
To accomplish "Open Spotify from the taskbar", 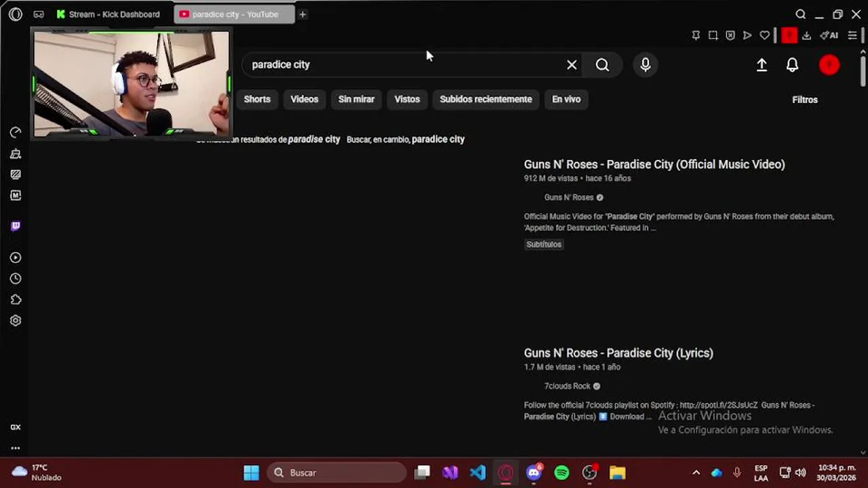I will 561,472.
